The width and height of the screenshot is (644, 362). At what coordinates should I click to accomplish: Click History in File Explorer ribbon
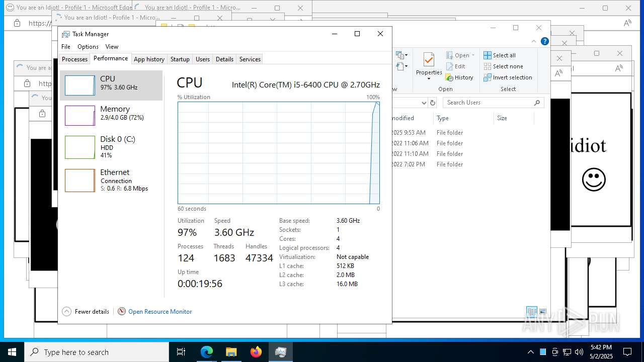point(459,77)
